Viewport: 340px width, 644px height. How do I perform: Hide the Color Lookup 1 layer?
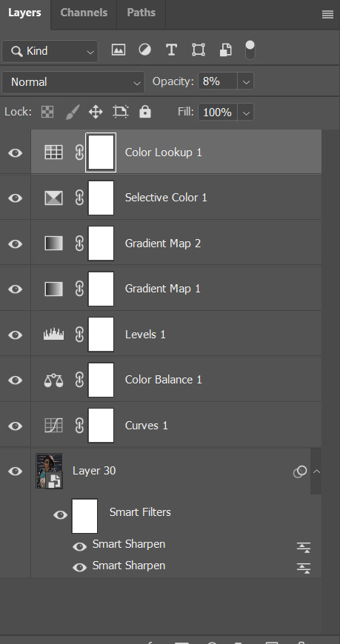[16, 153]
